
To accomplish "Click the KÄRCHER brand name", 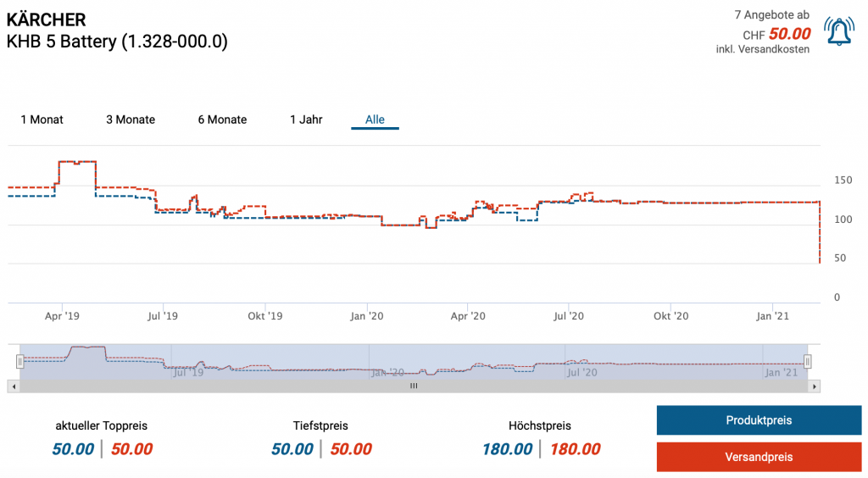I will pyautogui.click(x=46, y=19).
